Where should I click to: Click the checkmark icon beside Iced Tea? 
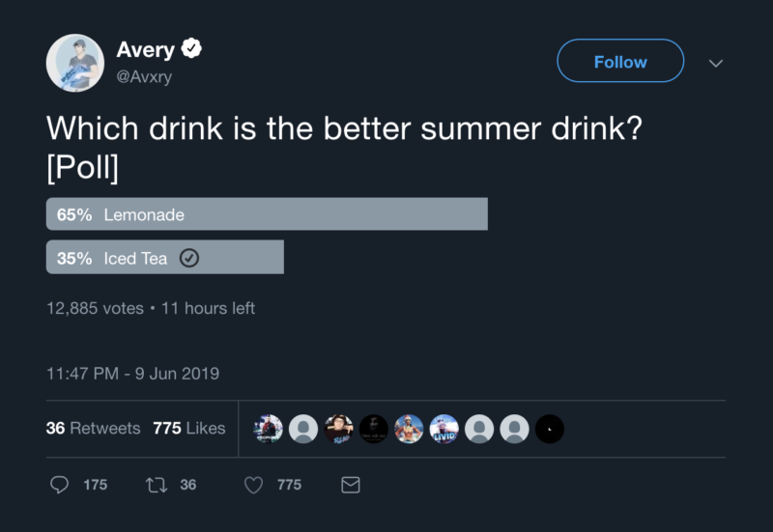pos(190,258)
